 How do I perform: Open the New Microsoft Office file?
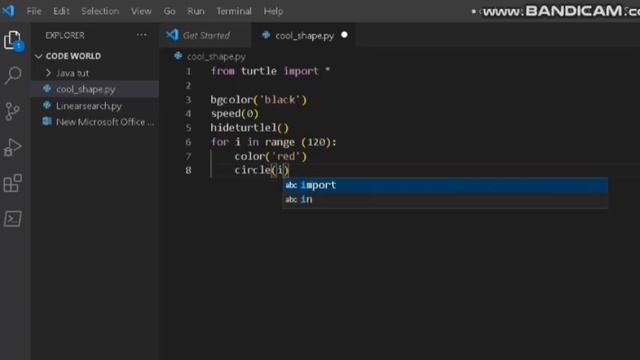95,122
